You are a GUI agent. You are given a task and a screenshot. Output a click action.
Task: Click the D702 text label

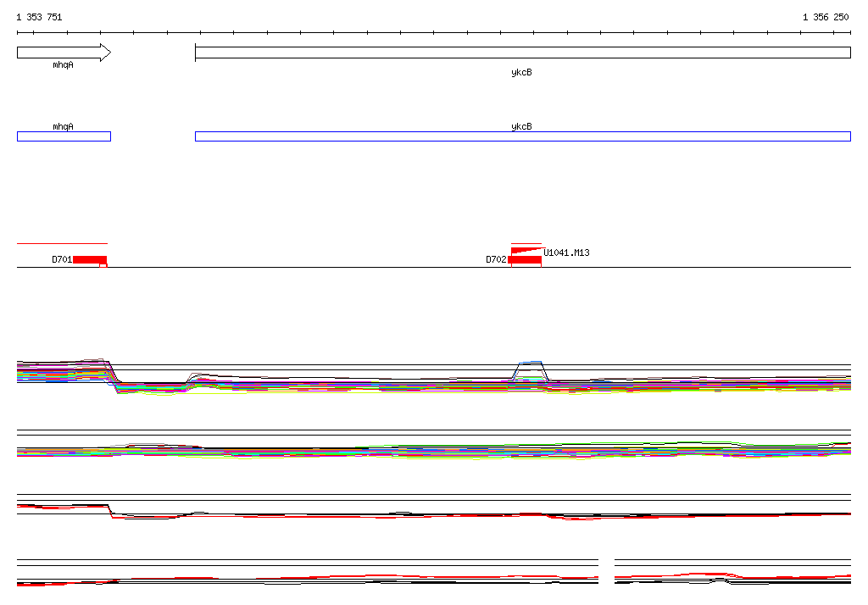496,259
